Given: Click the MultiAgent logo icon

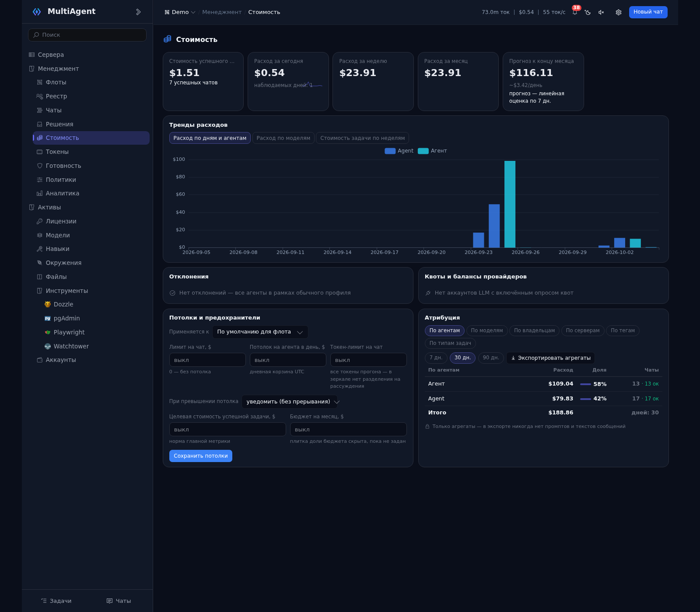Looking at the screenshot, I should [x=37, y=12].
